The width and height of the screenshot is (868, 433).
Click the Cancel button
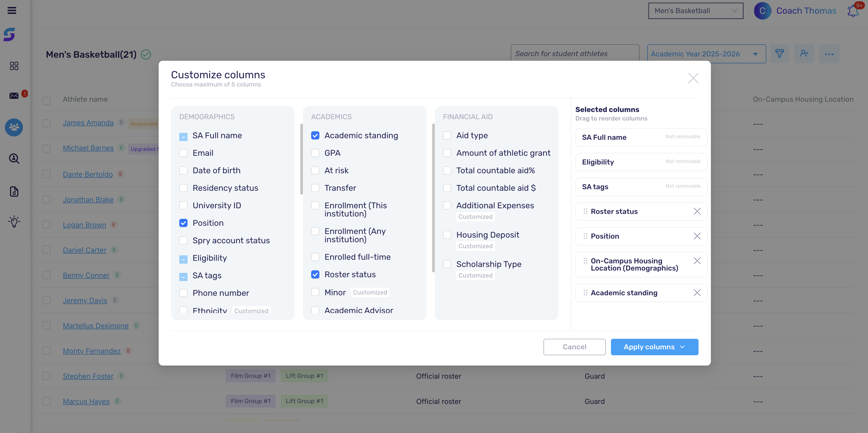pyautogui.click(x=574, y=347)
